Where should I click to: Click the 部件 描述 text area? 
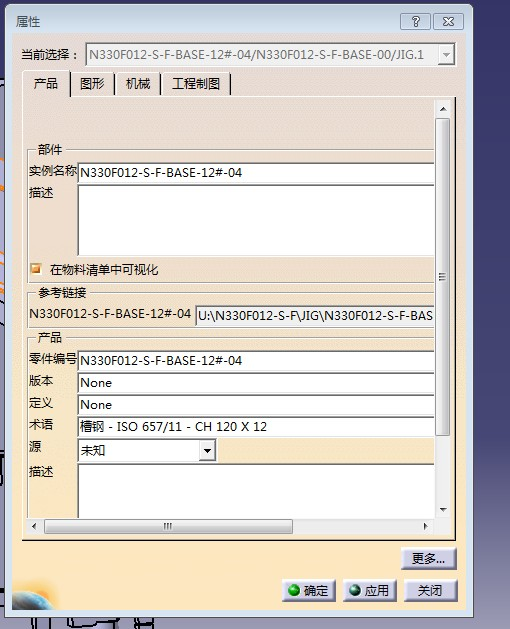256,220
